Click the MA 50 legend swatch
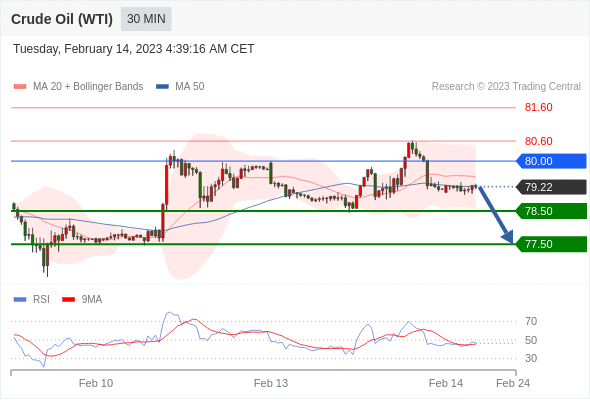Viewport: 590px width, 400px height. tap(162, 87)
